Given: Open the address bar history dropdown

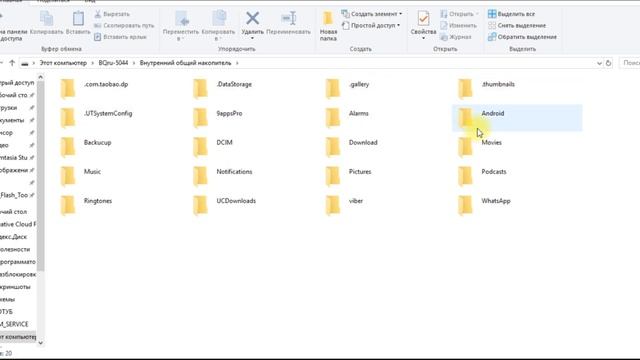Looking at the screenshot, I should 599,63.
